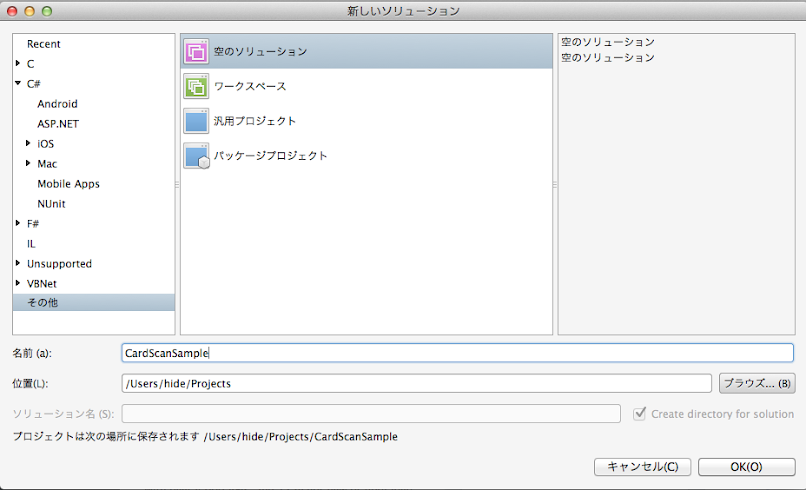Expand the C category triangle
The height and width of the screenshot is (490, 806).
18,63
